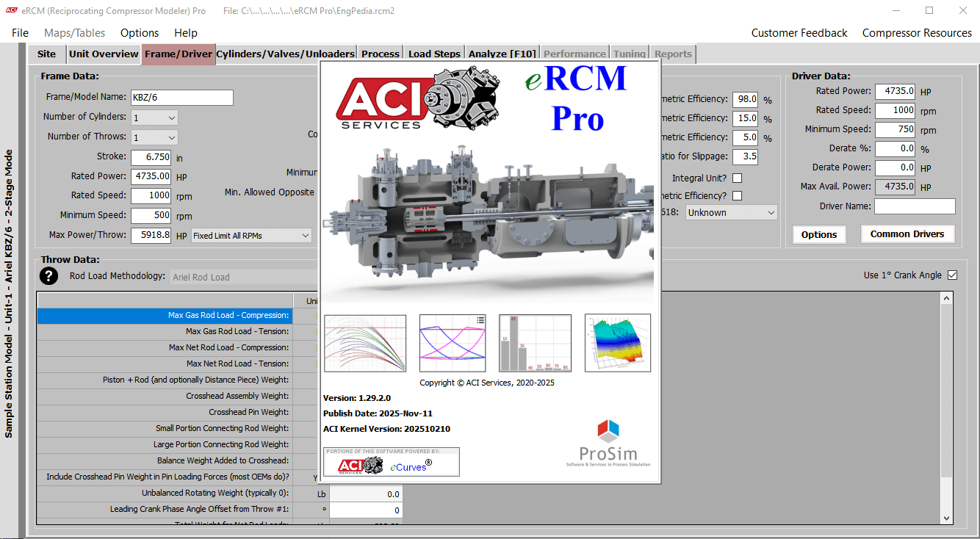Open the Maps/Tables menu
Screen dimensions: 980x539
pyautogui.click(x=74, y=33)
